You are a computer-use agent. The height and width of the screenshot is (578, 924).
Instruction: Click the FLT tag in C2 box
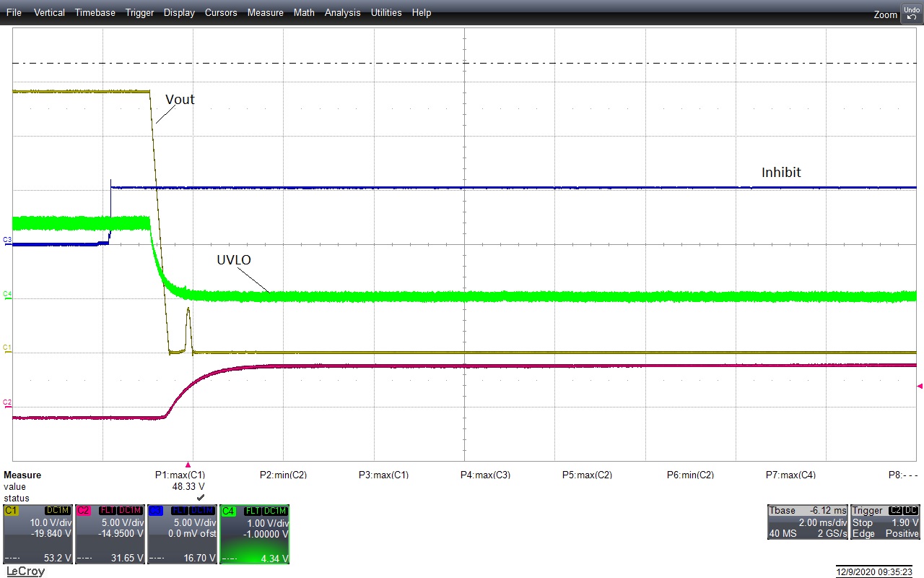click(x=106, y=511)
